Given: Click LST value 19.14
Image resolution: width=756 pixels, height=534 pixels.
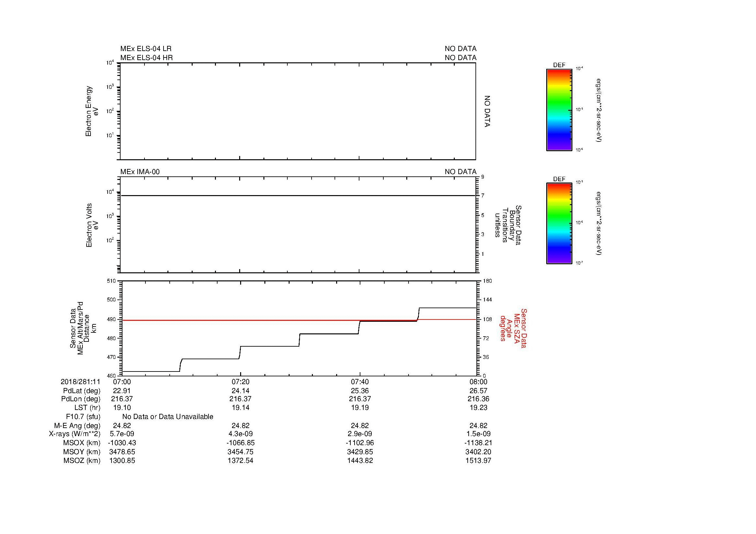Looking at the screenshot, I should pyautogui.click(x=241, y=408).
